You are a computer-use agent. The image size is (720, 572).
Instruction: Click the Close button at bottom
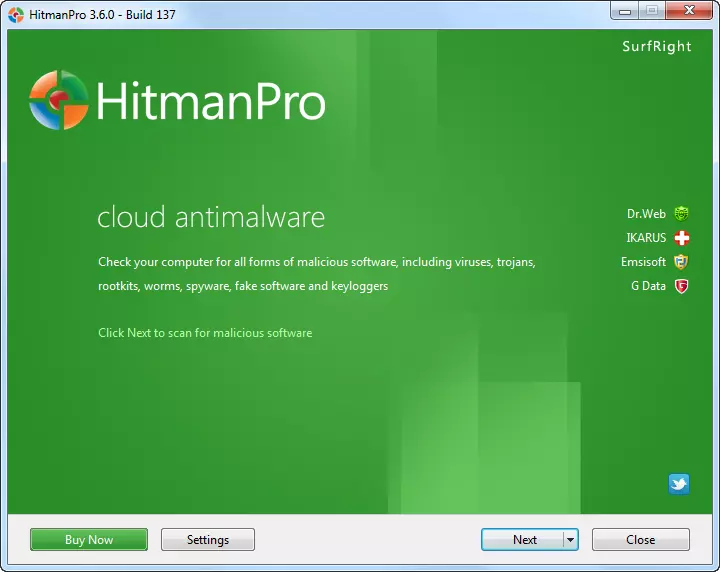[641, 539]
